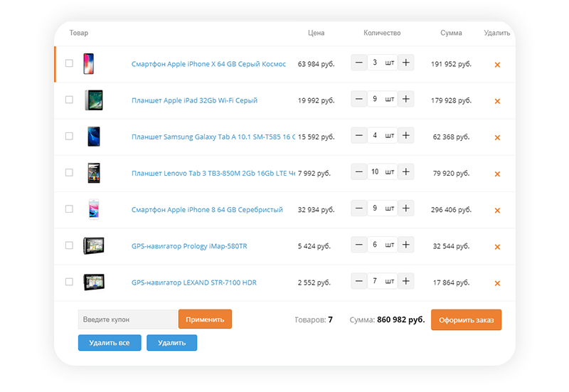The width and height of the screenshot is (569, 392).
Task: Check the Samsung Galaxy Tab A checkbox
Action: pos(69,136)
